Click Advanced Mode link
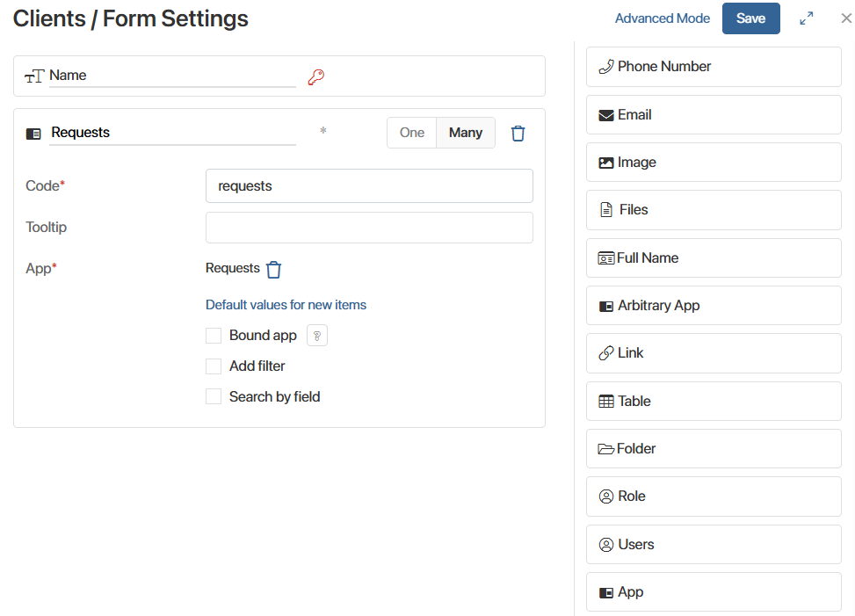Screen dimensions: 855x616 coord(662,18)
